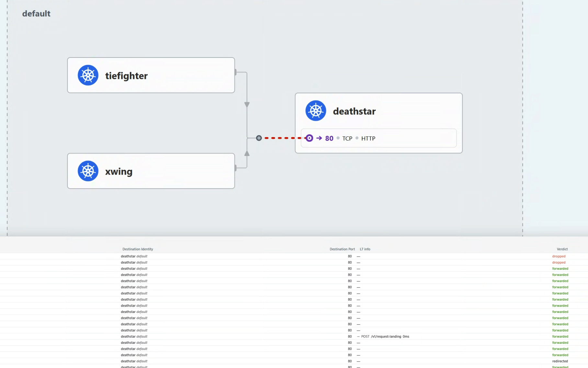This screenshot has height=368, width=588.
Task: Click the gray connector node on the flow line
Action: pos(259,138)
